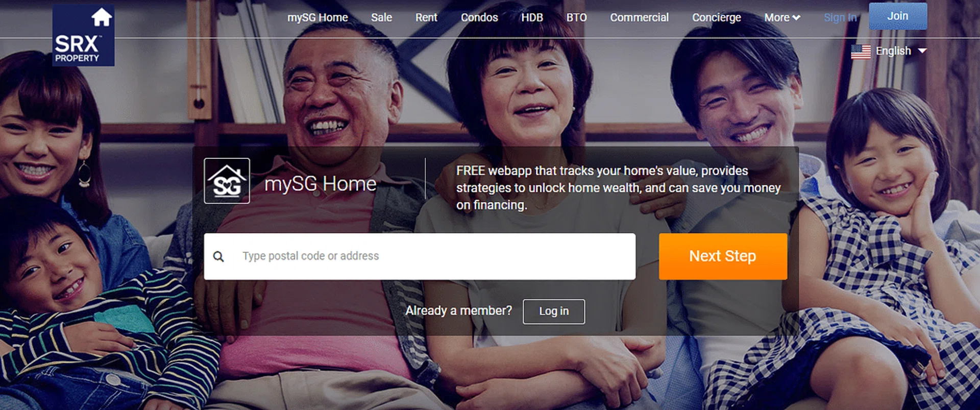Open the Rent menu item

click(426, 17)
